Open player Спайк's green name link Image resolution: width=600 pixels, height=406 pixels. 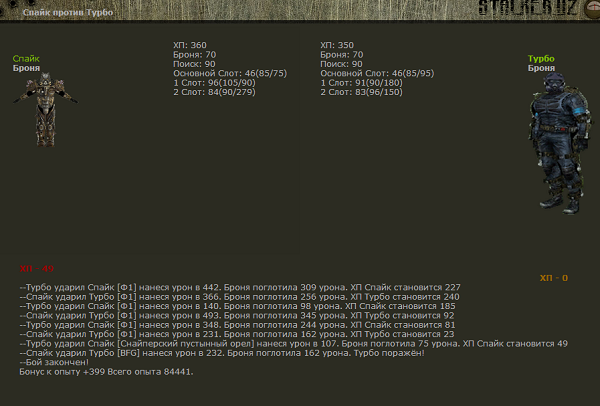click(x=26, y=59)
